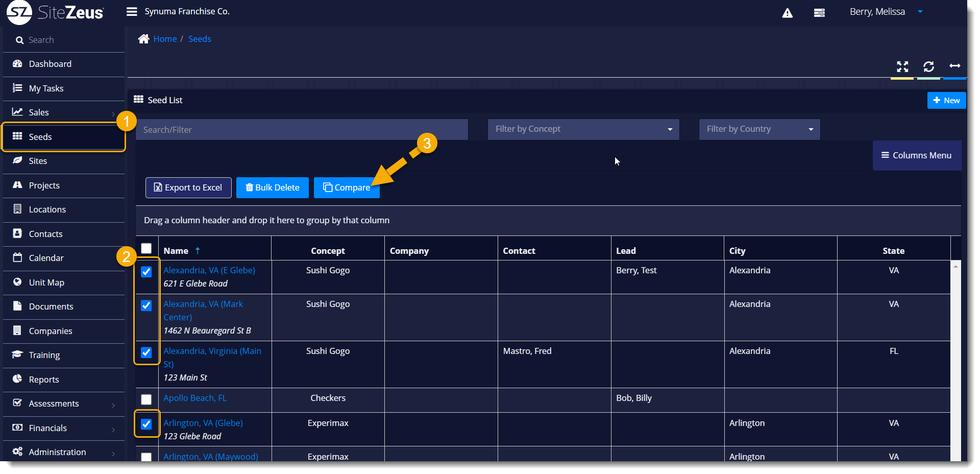Click the horizontal stretch arrows icon

click(954, 66)
